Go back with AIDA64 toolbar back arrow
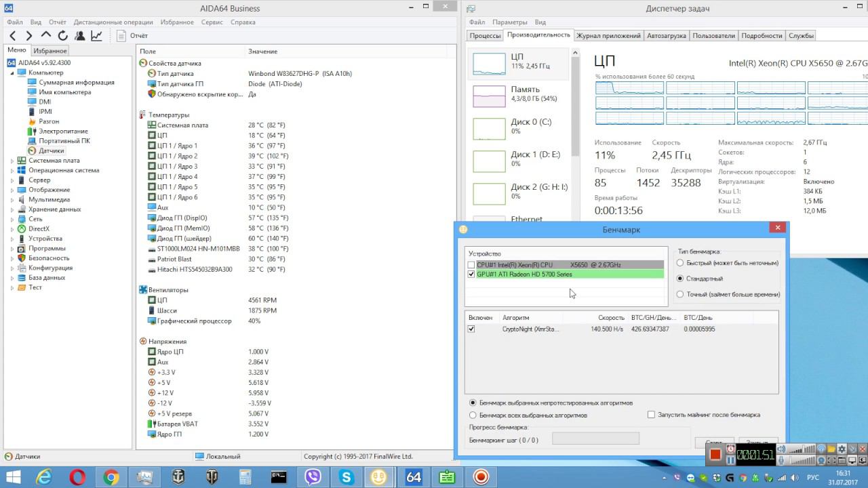Image resolution: width=868 pixels, height=488 pixels. point(13,35)
